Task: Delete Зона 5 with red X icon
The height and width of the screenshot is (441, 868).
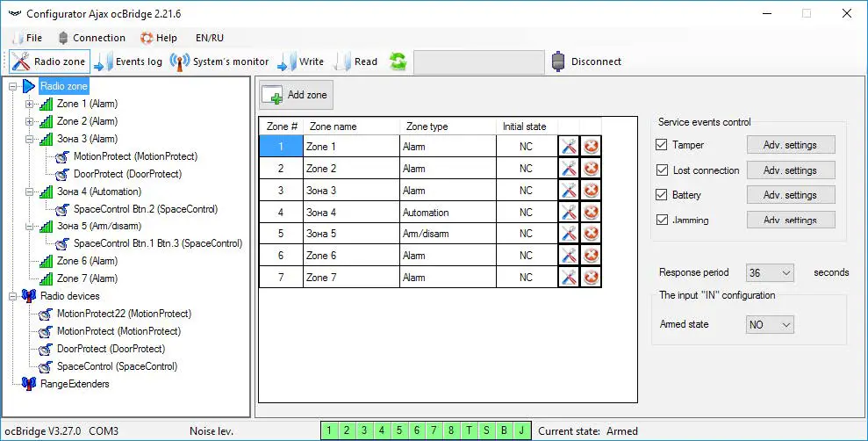Action: 591,234
